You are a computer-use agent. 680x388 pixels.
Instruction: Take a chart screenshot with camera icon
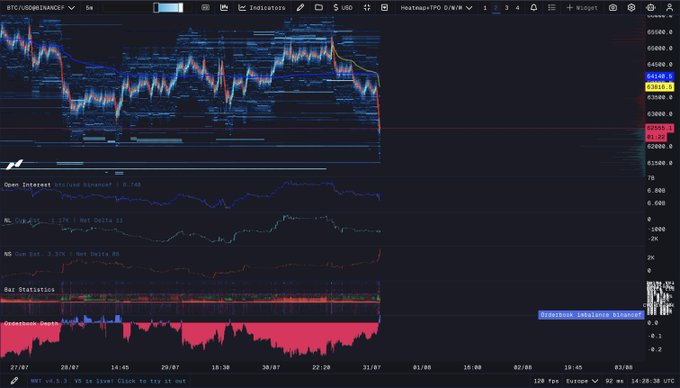tap(613, 7)
